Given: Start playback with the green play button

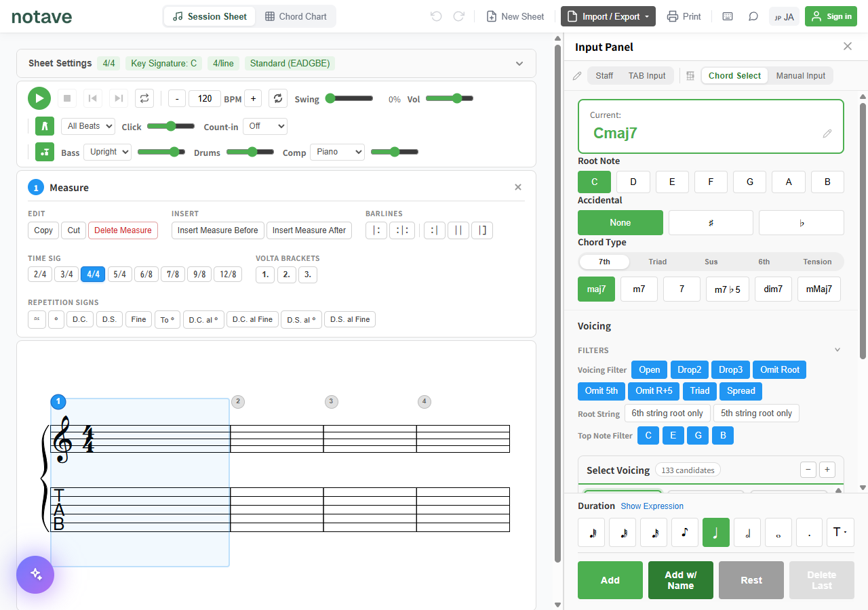Looking at the screenshot, I should click(39, 98).
